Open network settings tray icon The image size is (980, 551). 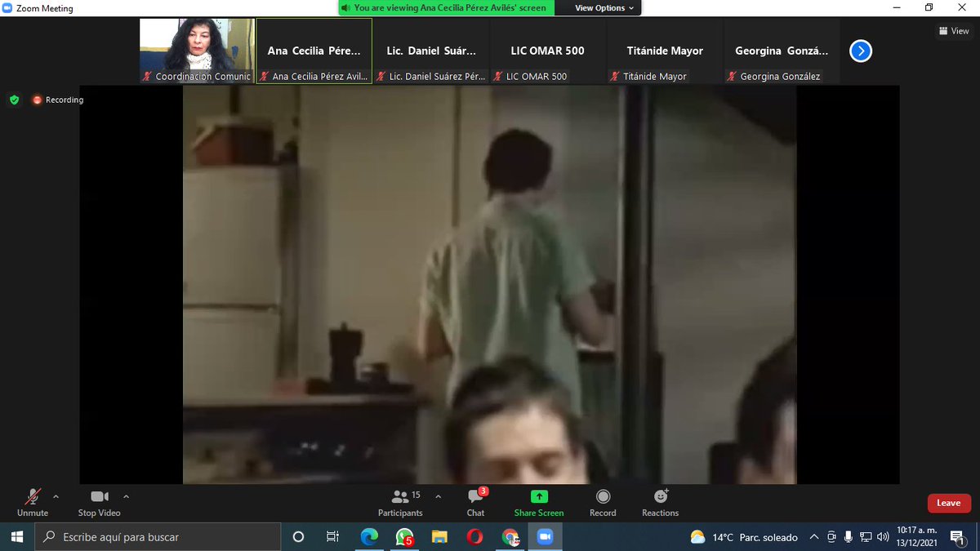pos(866,537)
